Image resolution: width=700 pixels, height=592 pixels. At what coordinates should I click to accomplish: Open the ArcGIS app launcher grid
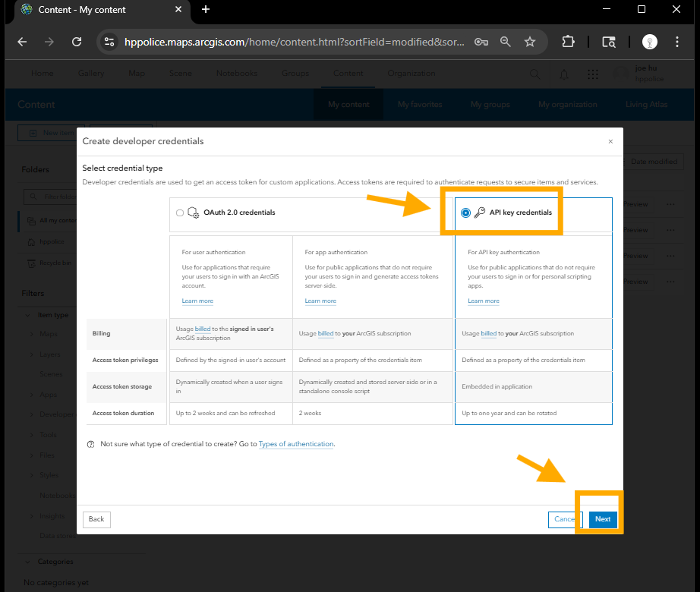[593, 74]
